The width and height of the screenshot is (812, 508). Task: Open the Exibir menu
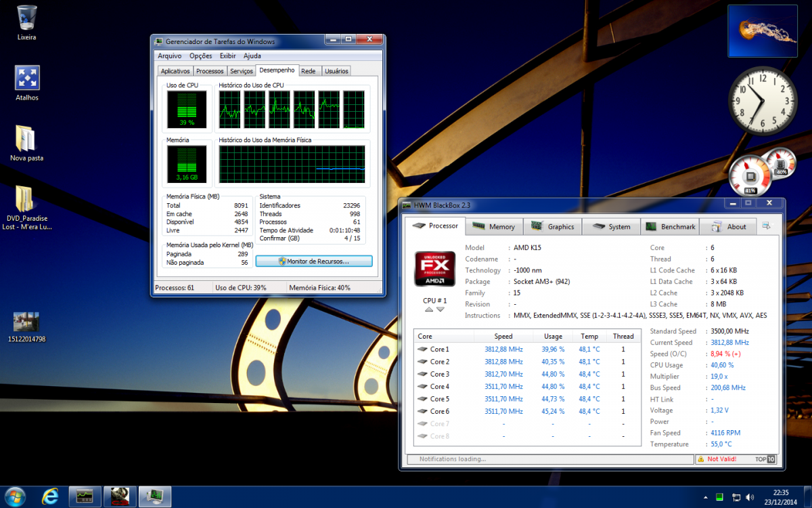[x=228, y=56]
